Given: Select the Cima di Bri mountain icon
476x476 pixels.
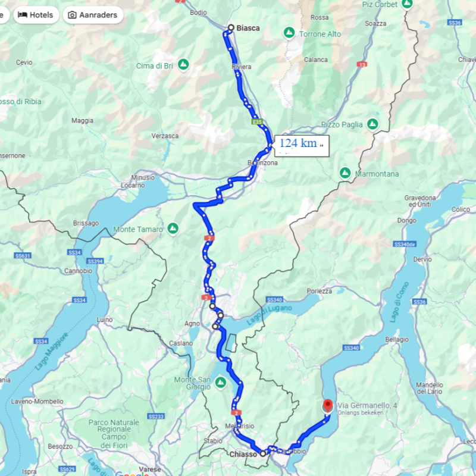Looking at the screenshot, I should [x=183, y=64].
